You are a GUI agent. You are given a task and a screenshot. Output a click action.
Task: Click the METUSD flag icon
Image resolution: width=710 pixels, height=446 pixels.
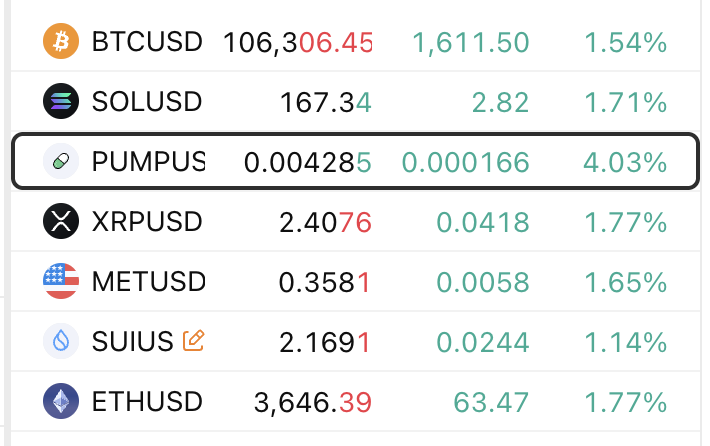coord(61,282)
